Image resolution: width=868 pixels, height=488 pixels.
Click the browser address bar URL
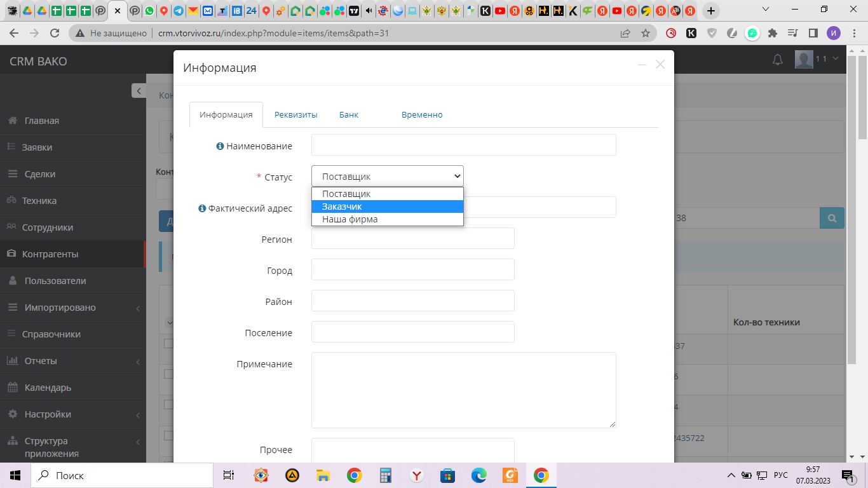click(x=273, y=33)
